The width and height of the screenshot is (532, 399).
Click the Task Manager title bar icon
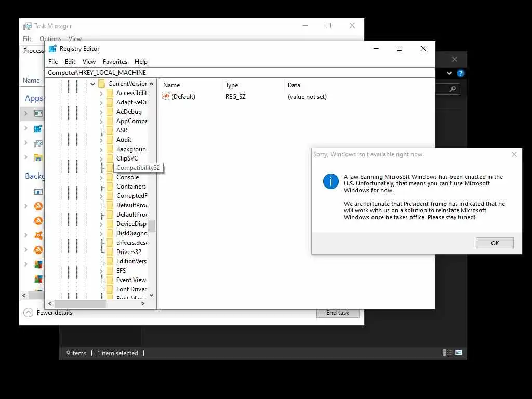click(x=27, y=26)
